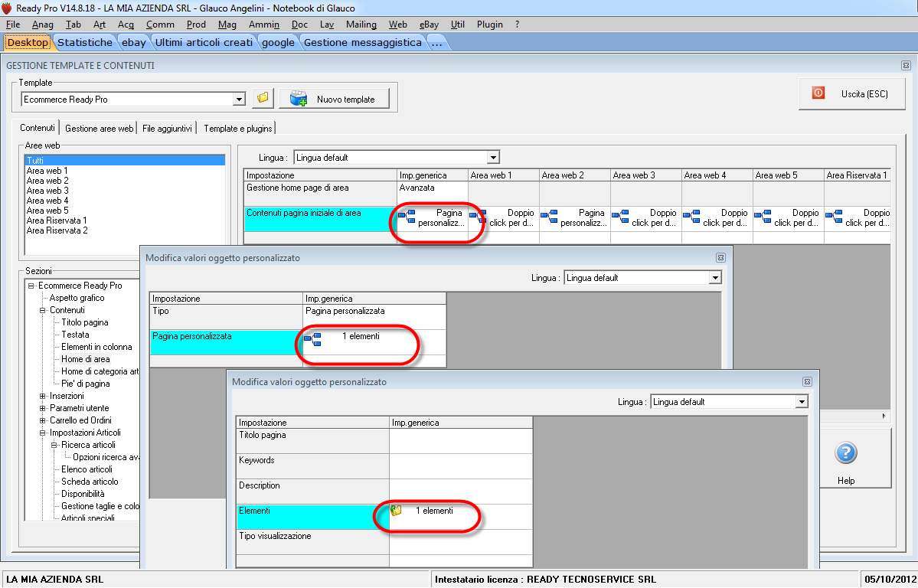The image size is (918, 588).
Task: Close the middle Modifica valori dialog
Action: click(720, 258)
